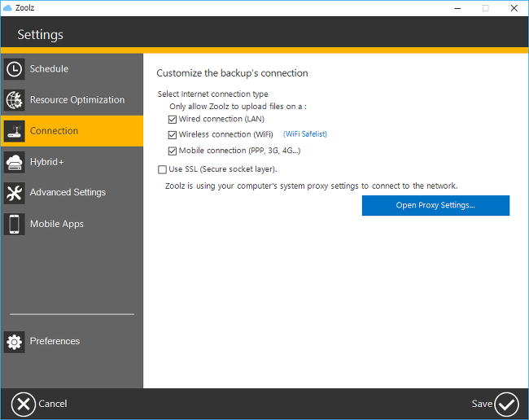Click the Mobile Apps phone icon
Screen dimensions: 529x420
click(14, 224)
